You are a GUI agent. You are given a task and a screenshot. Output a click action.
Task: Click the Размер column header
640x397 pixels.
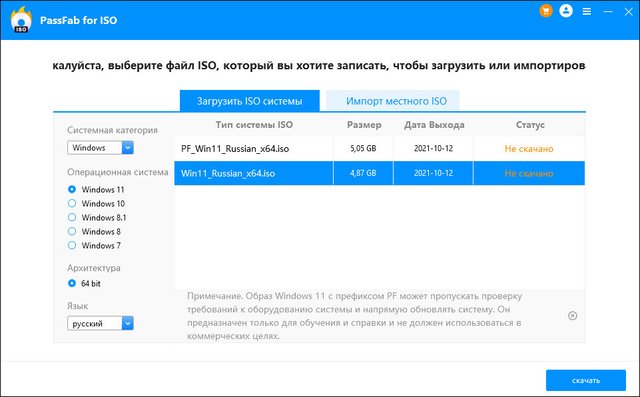pyautogui.click(x=364, y=125)
